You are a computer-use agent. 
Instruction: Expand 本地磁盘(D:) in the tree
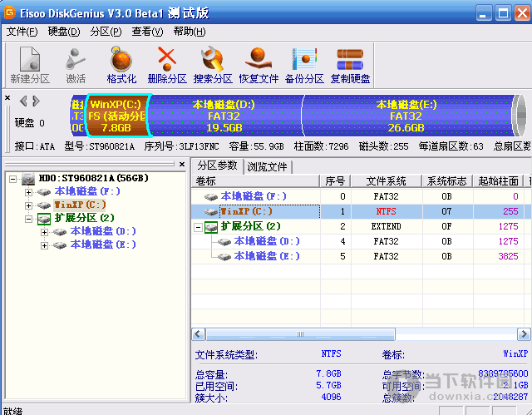pos(44,232)
